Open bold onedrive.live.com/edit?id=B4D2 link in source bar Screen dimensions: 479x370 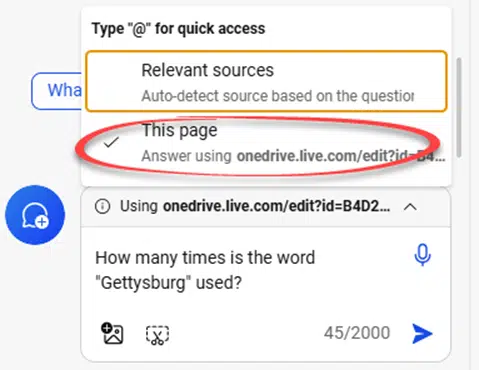click(x=276, y=206)
